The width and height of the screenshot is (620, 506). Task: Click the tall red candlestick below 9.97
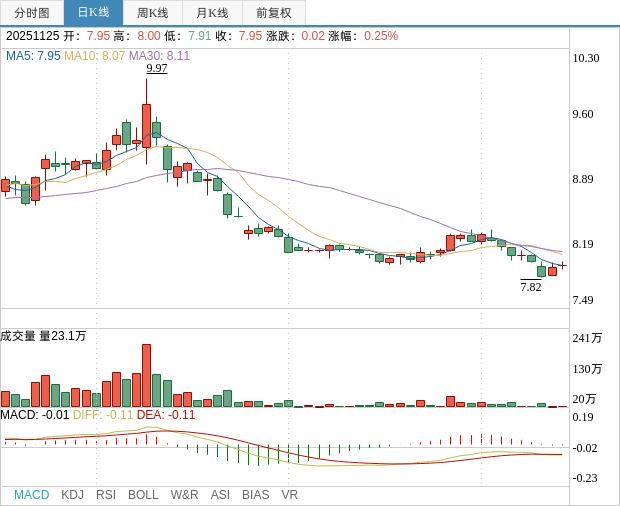click(146, 126)
